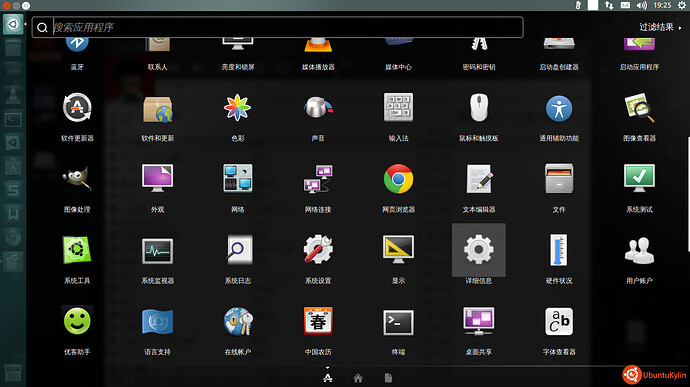The height and width of the screenshot is (387, 690).
Task: Open the volume indicator
Action: pos(642,5)
